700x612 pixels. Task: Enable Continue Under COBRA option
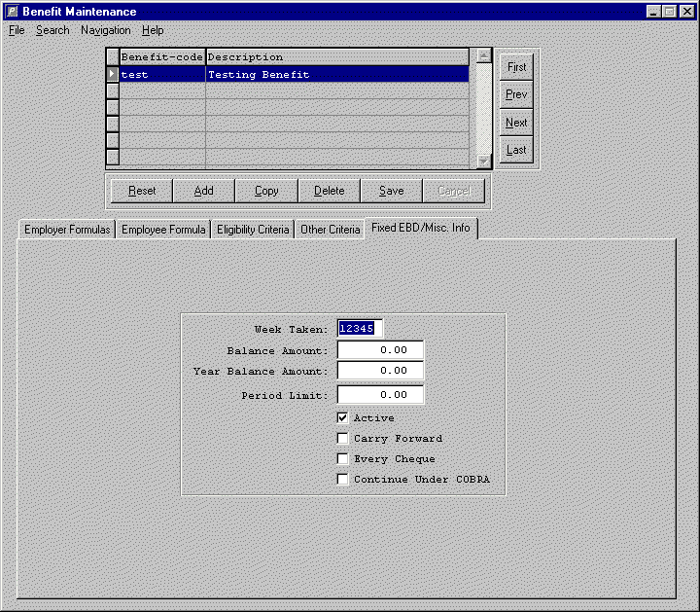coord(342,480)
